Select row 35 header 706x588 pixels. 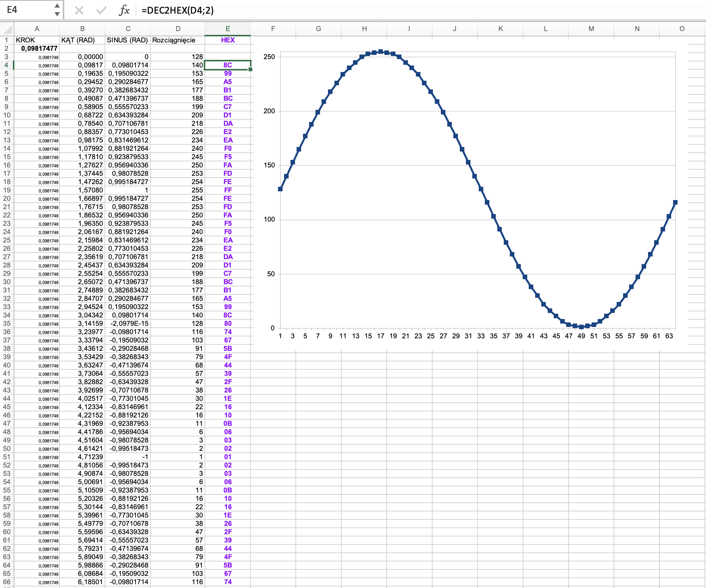click(6, 324)
